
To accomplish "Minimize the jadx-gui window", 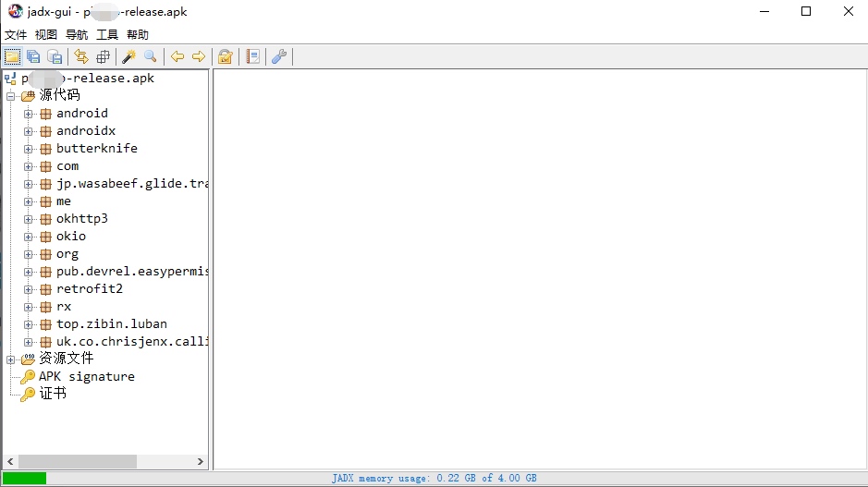I will click(x=764, y=11).
